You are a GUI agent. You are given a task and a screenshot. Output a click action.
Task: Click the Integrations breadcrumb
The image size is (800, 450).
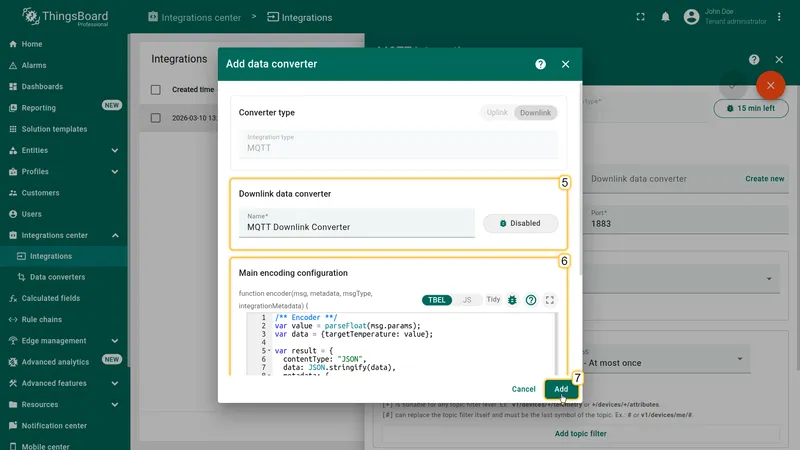click(299, 17)
